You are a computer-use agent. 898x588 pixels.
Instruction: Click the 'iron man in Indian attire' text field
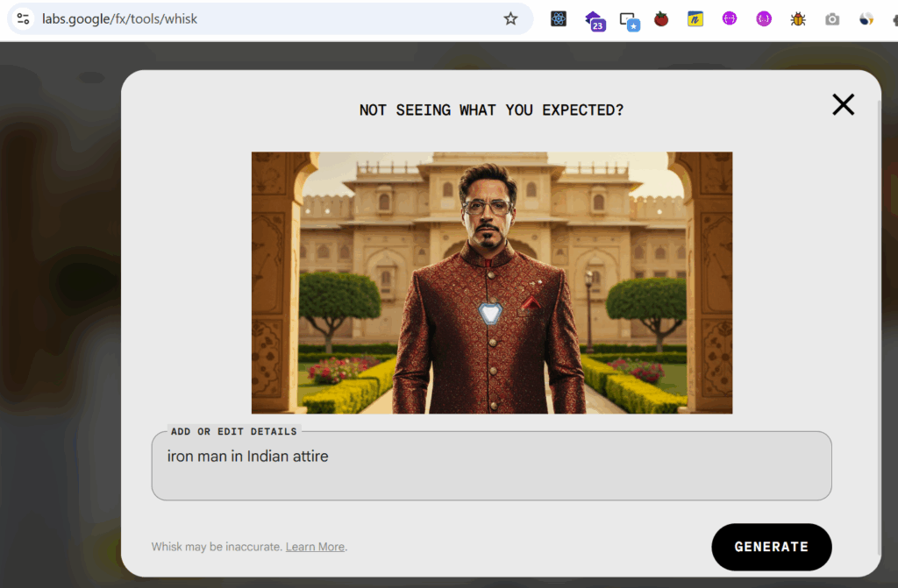coord(491,469)
